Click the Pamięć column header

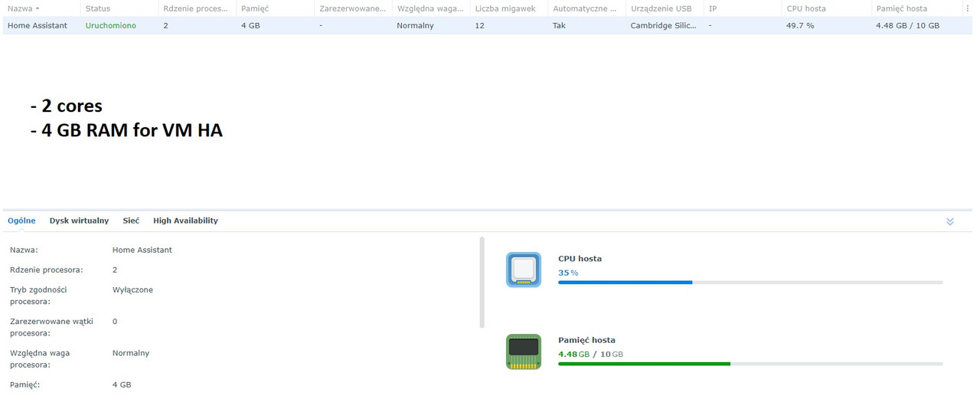click(275, 8)
